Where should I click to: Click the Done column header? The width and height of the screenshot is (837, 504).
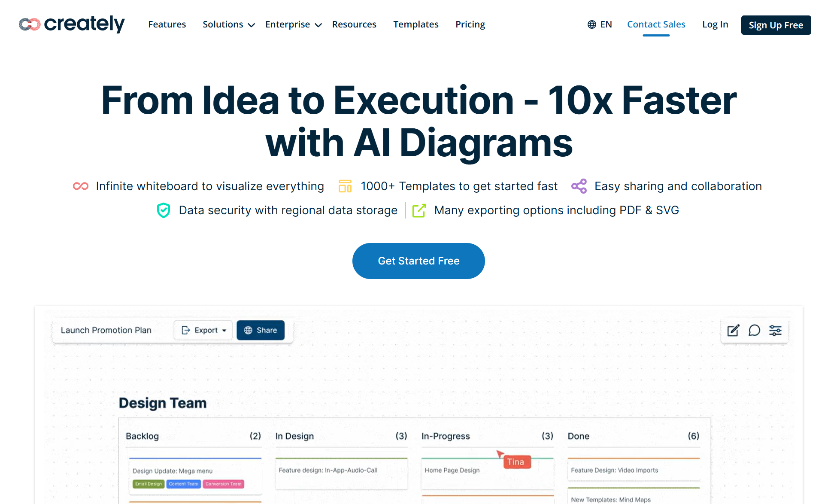578,436
